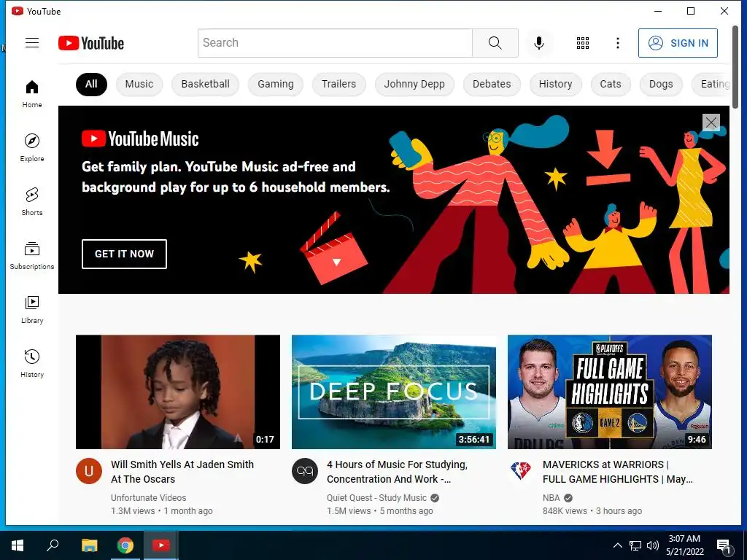Click the Full Game Highlights thumbnail
Viewport: 747px width, 560px height.
610,392
